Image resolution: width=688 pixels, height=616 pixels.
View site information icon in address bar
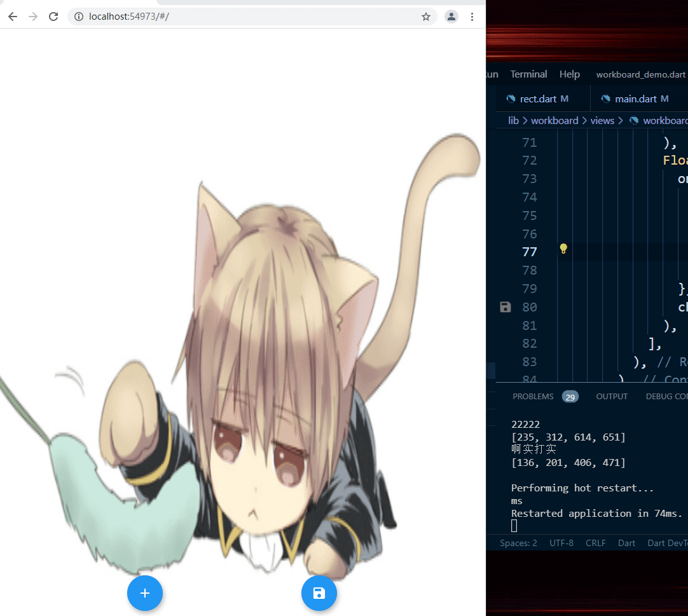point(79,17)
